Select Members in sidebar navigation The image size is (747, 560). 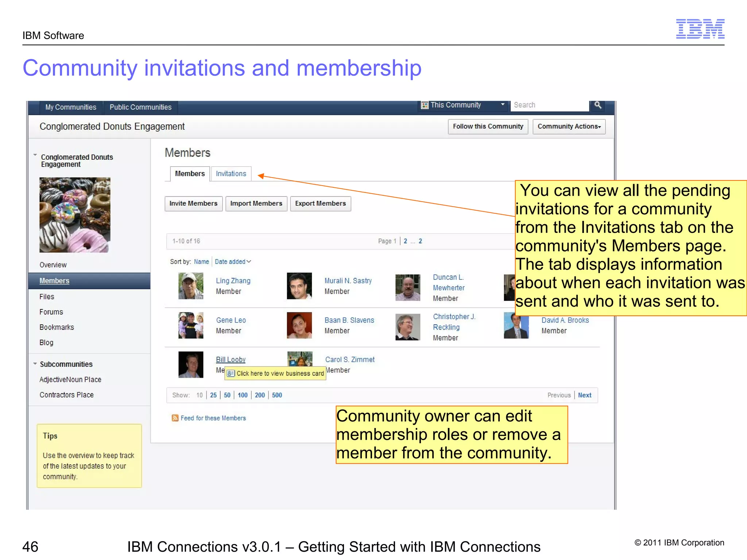point(54,281)
